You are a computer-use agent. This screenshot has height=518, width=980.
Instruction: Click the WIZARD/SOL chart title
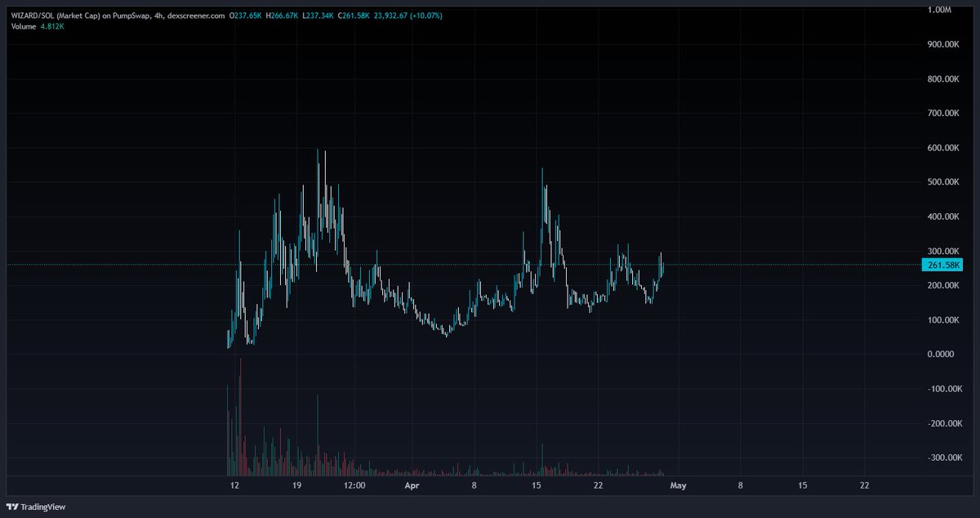[x=117, y=16]
